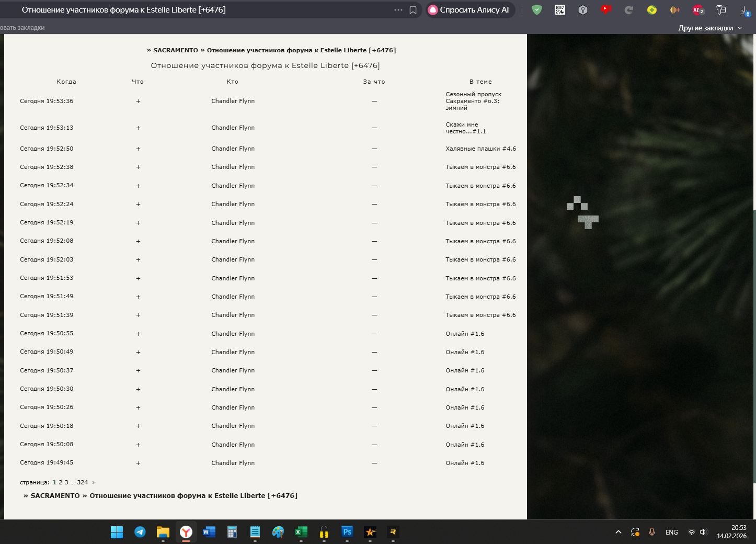Open Paint from the taskbar
The width and height of the screenshot is (756, 544).
click(x=278, y=532)
